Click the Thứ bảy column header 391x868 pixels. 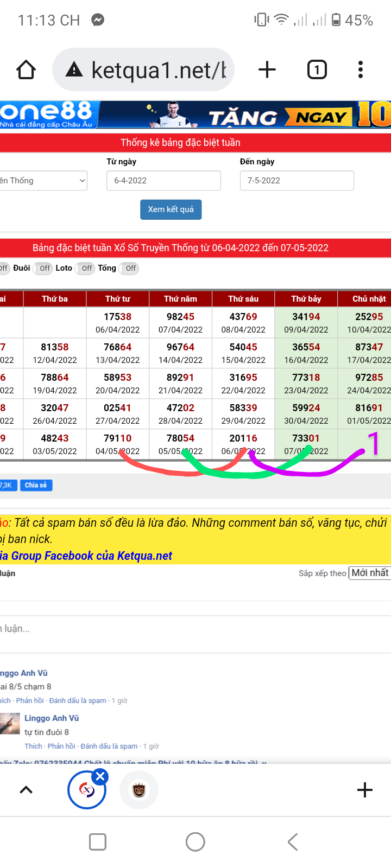pos(306,299)
